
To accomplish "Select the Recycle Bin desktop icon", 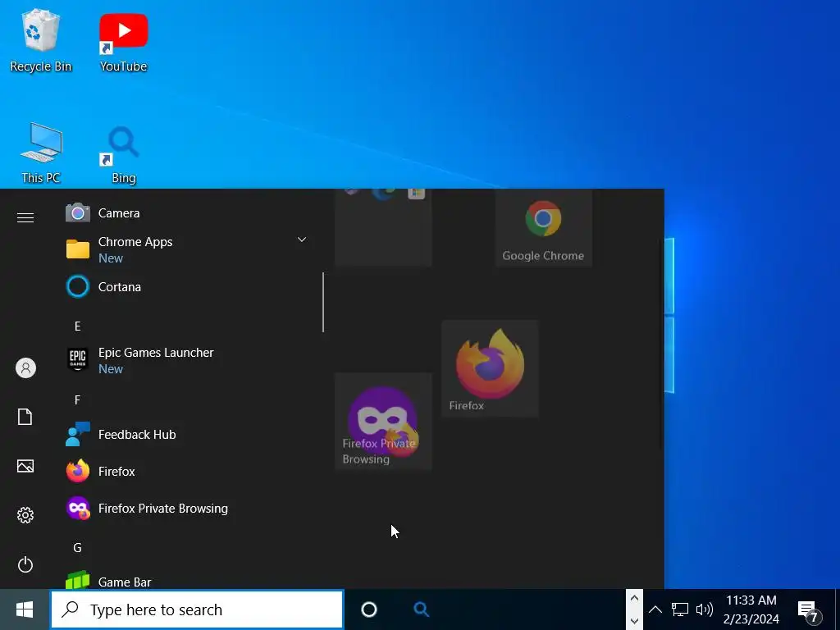I will 40,41.
